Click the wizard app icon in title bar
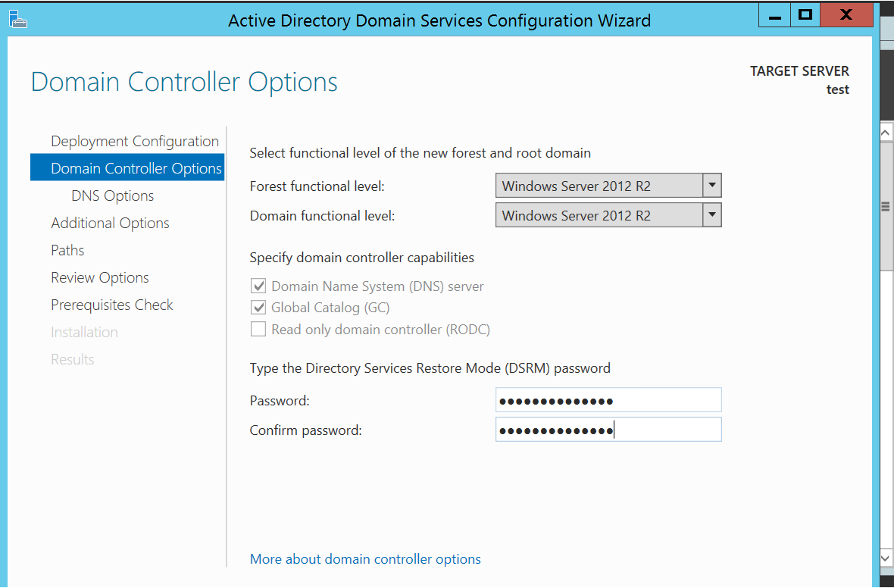This screenshot has height=588, width=894. point(17,20)
